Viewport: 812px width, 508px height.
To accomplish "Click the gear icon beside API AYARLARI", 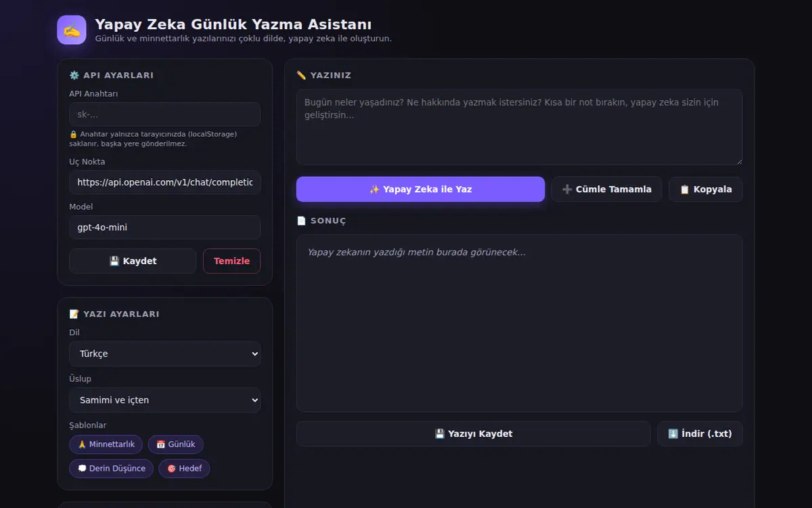I will point(74,75).
